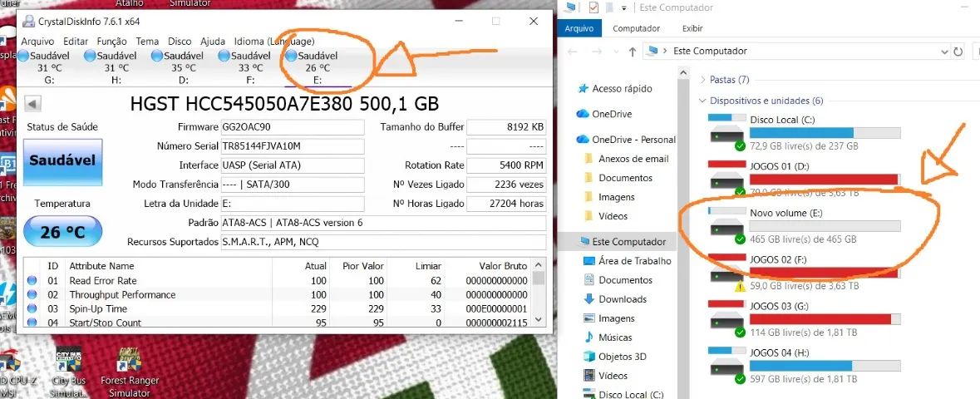
Task: Open the Disco menu
Action: pos(180,42)
